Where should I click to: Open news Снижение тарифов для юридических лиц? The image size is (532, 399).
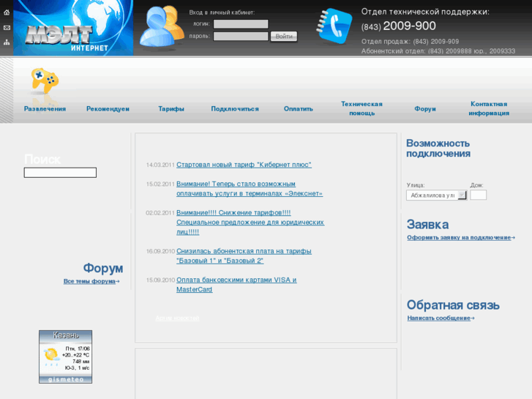(250, 223)
